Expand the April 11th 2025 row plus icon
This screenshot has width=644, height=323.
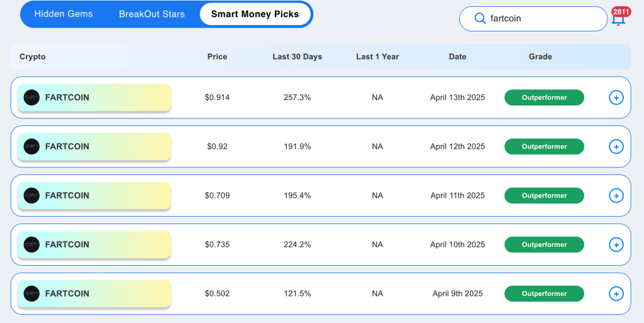(616, 196)
